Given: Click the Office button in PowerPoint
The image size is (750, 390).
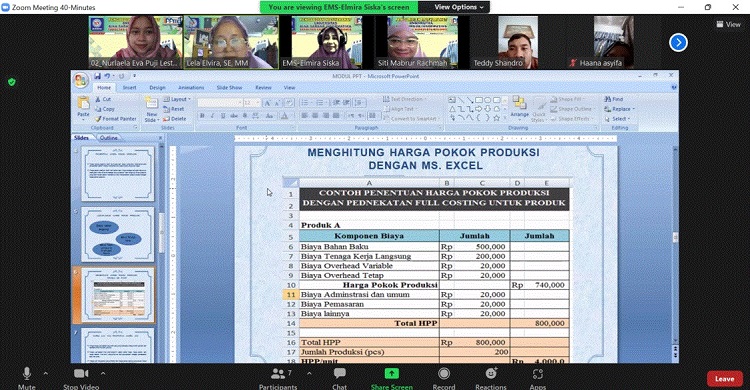Looking at the screenshot, I should click(x=81, y=80).
